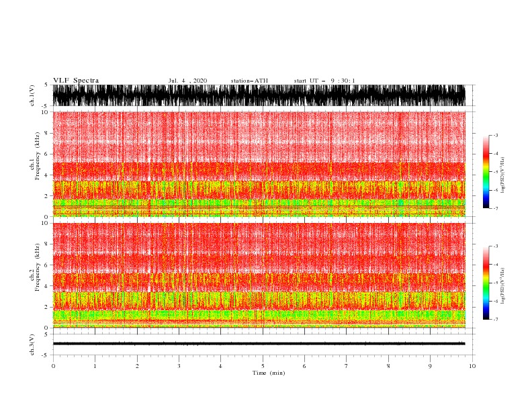Screen dimensions: 532x411
Task: Click the "-5" label on ch.2 colorbar
Action: (x=496, y=283)
